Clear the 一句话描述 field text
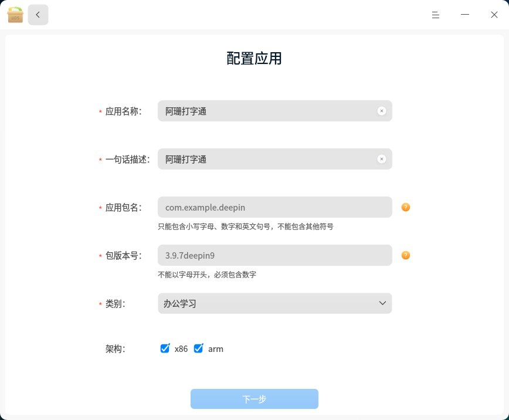Viewport: 509px width, 420px height. point(382,159)
